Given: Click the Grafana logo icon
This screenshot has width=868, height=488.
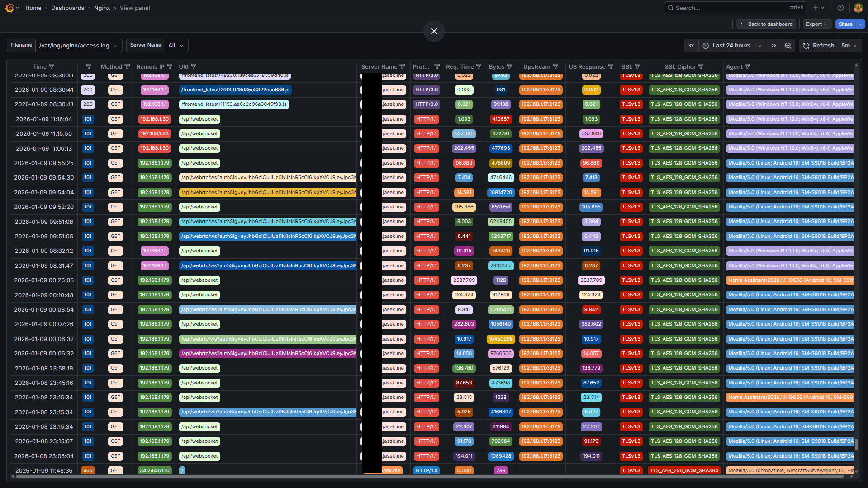Looking at the screenshot, I should pos(9,8).
